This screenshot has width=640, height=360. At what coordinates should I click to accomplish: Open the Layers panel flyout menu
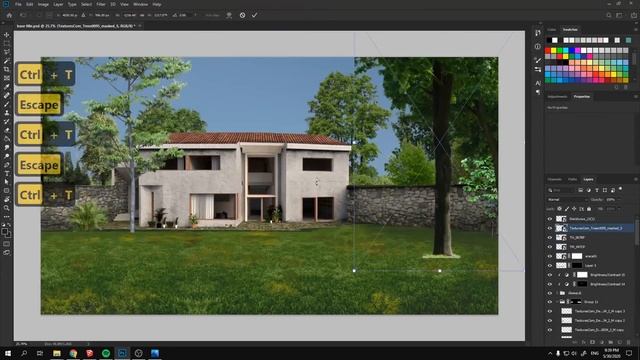pyautogui.click(x=636, y=179)
